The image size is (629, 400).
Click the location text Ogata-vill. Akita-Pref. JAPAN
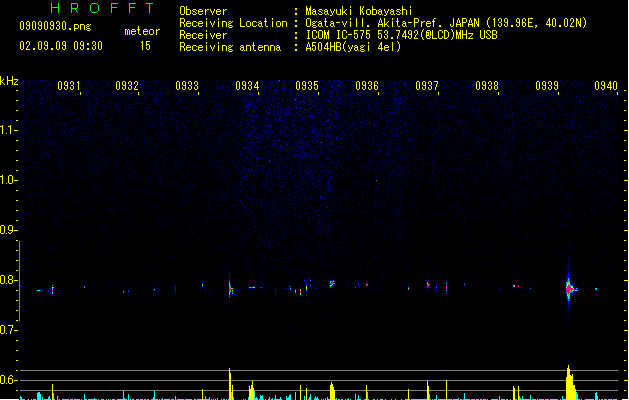(392, 23)
